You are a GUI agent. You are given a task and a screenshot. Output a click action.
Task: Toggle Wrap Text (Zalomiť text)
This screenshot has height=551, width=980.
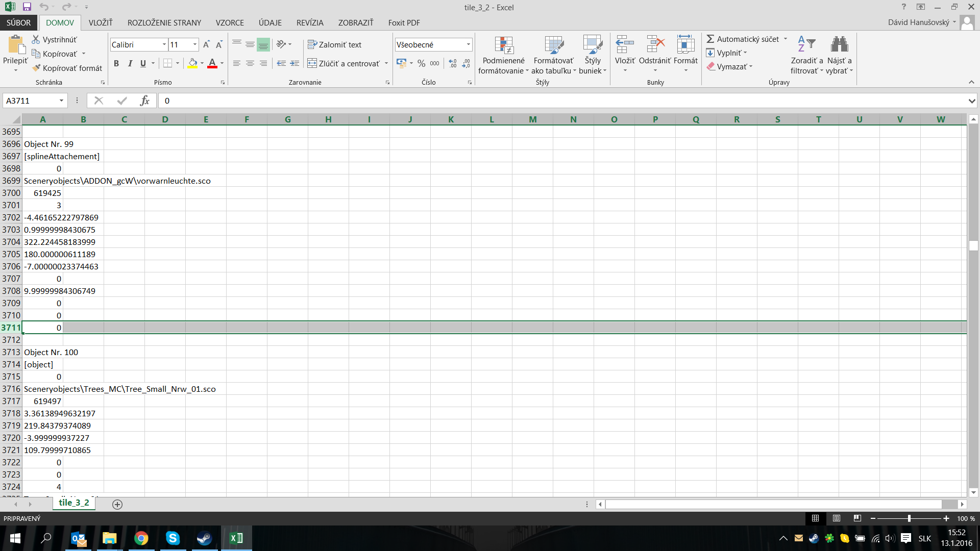pyautogui.click(x=334, y=45)
